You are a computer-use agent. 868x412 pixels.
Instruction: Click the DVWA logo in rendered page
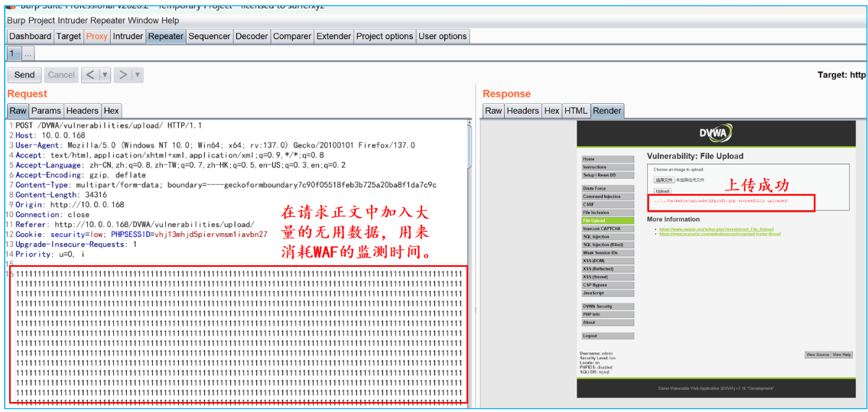pos(716,134)
